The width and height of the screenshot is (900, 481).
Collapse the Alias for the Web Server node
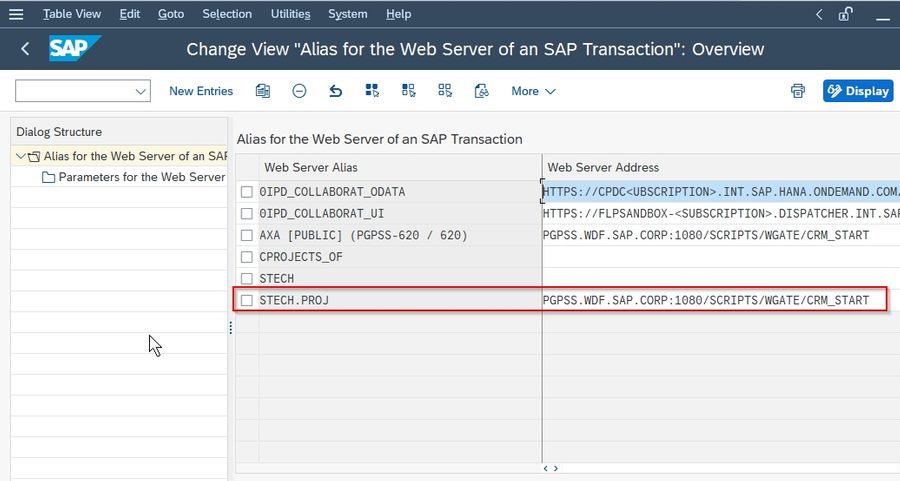[x=21, y=156]
